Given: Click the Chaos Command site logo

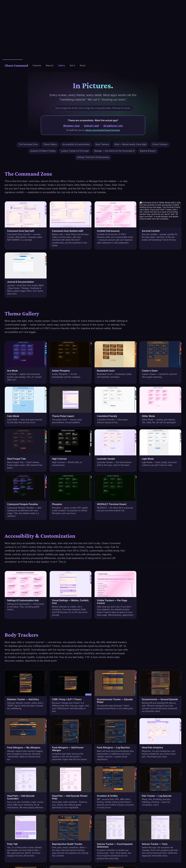Looking at the screenshot, I should coord(16,65).
